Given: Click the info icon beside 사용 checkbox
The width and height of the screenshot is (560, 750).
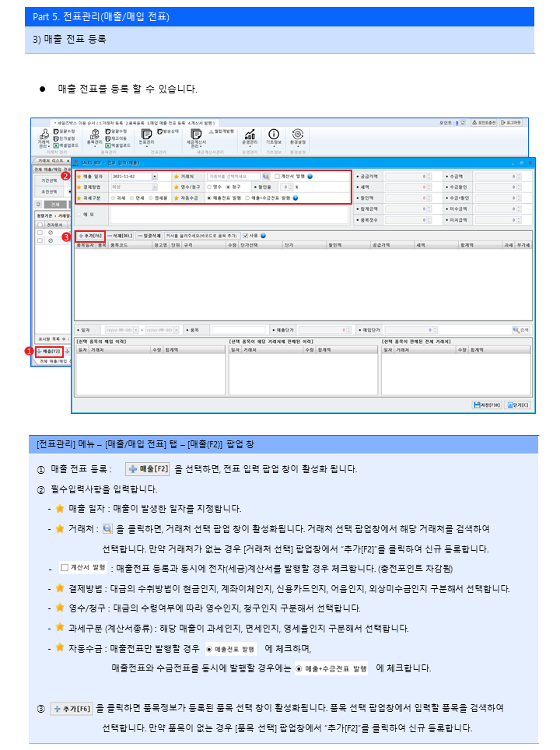Looking at the screenshot, I should pyautogui.click(x=264, y=236).
